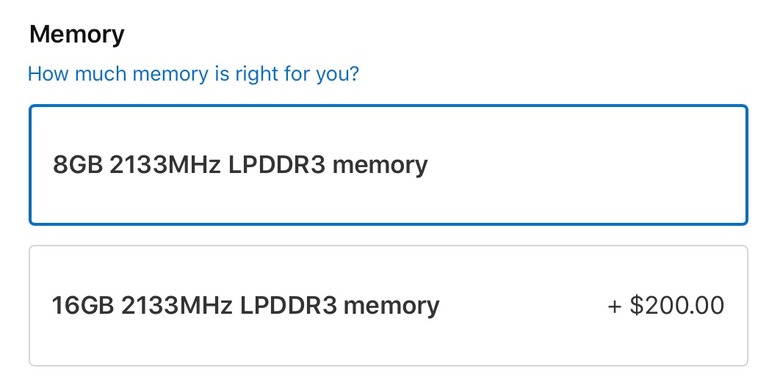
Task: Select the 8GB 2133MHz LPDDR3 memory option
Action: click(x=389, y=165)
